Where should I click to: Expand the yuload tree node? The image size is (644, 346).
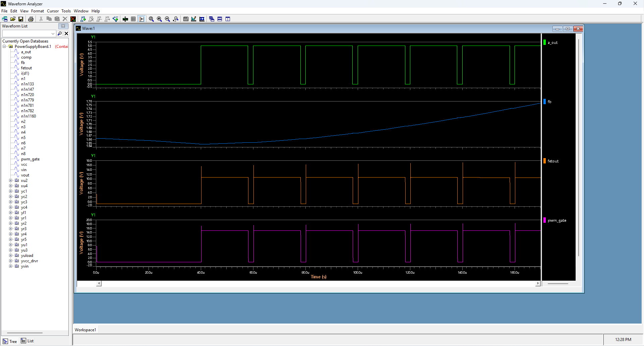pyautogui.click(x=10, y=256)
